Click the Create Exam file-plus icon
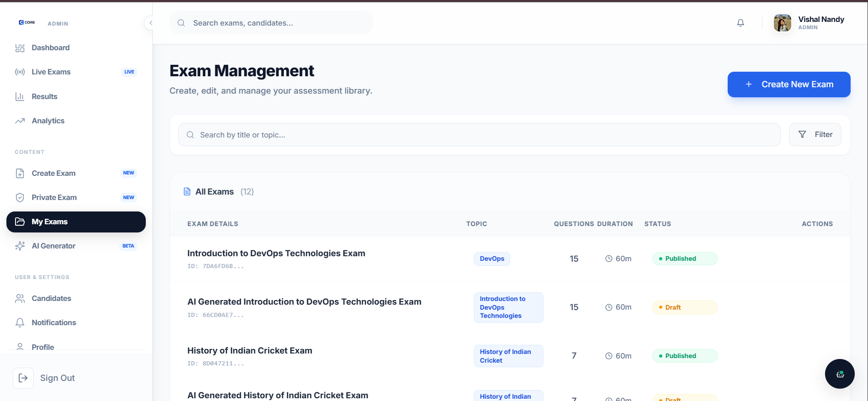The height and width of the screenshot is (401, 868). tap(20, 173)
